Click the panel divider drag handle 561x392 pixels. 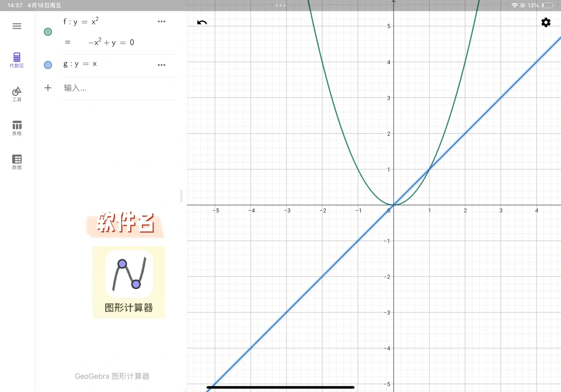click(181, 196)
